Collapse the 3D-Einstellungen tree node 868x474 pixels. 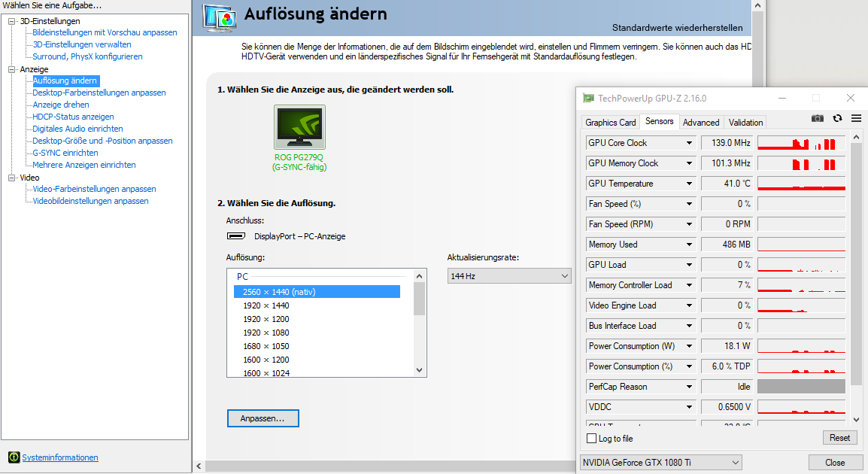point(11,21)
